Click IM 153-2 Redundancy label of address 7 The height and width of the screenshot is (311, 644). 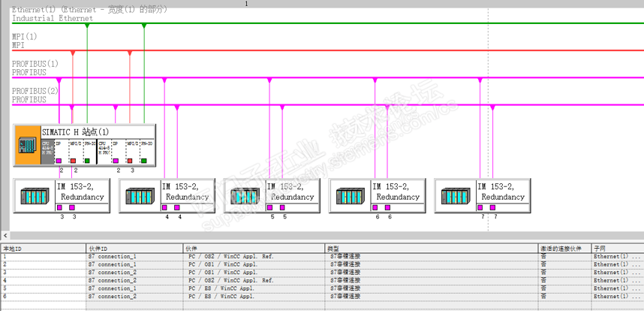(x=500, y=192)
